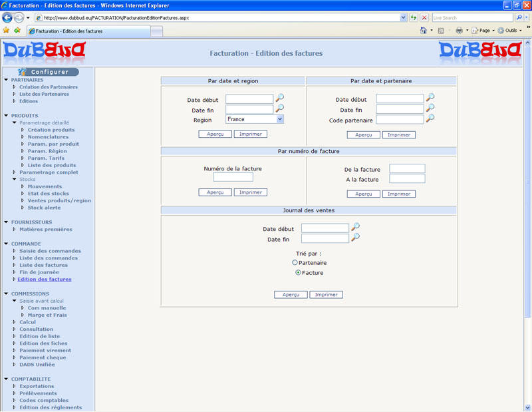Collapse the COMMISSIONS sidebar section
The height and width of the screenshot is (412, 532).
click(x=5, y=294)
